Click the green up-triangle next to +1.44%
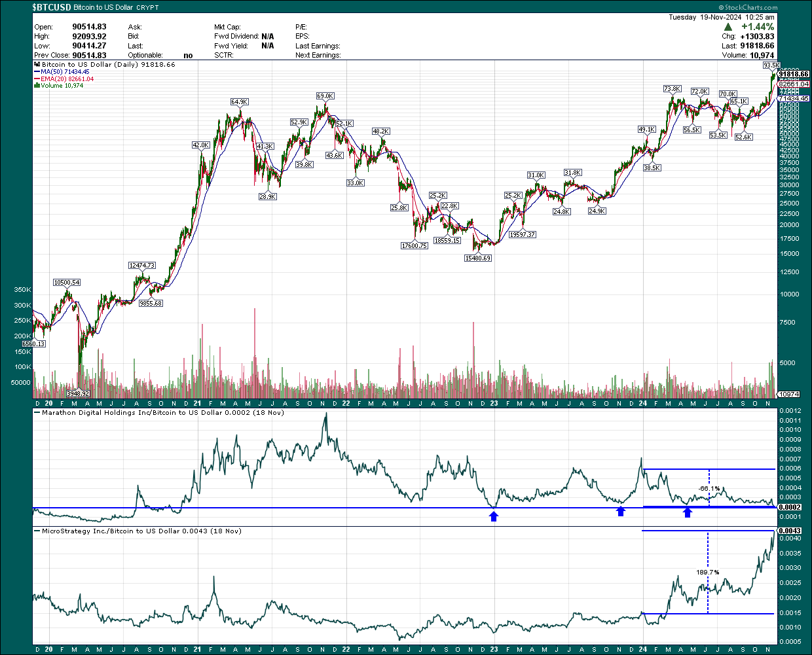Viewport: 812px width, 655px height. coord(729,27)
